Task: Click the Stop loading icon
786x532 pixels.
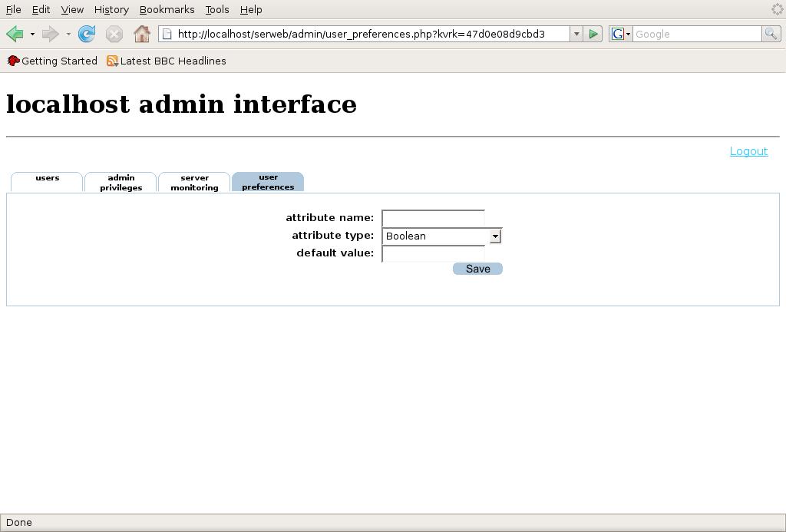Action: click(114, 34)
